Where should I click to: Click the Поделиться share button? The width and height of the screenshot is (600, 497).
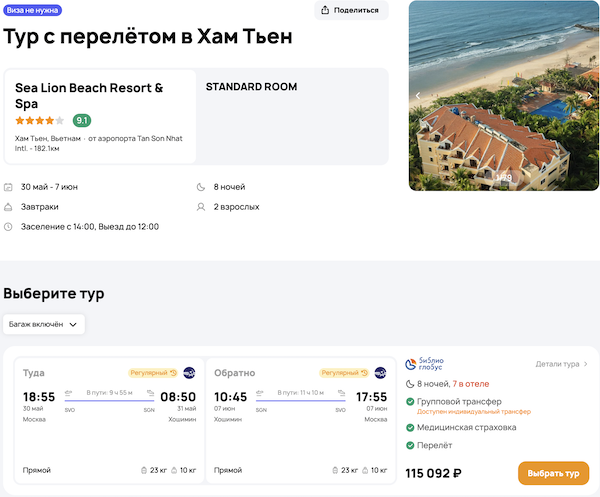point(351,10)
